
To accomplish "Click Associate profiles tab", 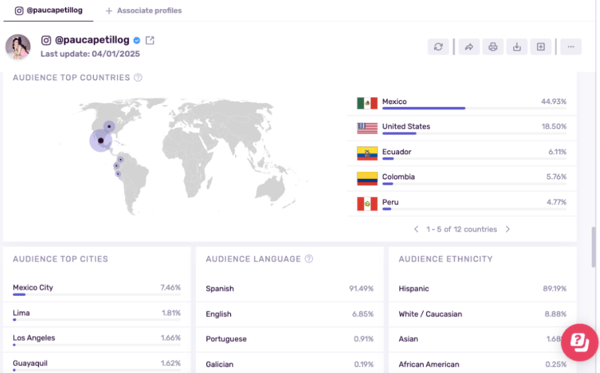I will [x=144, y=11].
